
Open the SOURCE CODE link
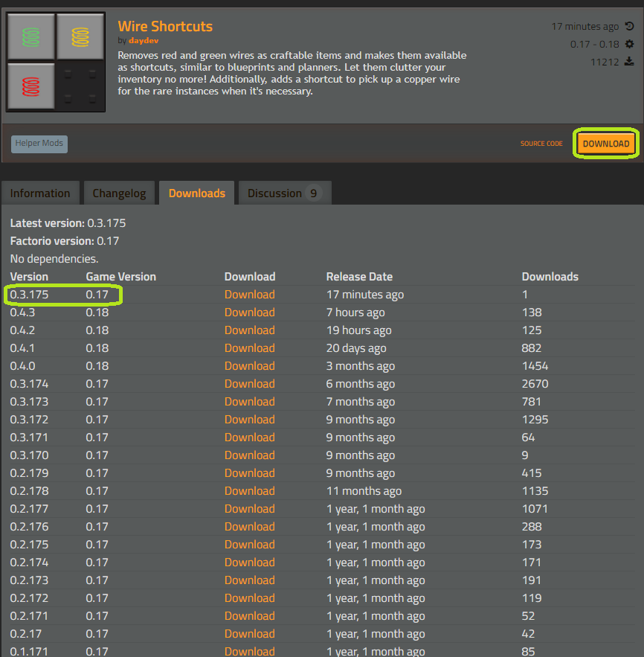[x=541, y=144]
